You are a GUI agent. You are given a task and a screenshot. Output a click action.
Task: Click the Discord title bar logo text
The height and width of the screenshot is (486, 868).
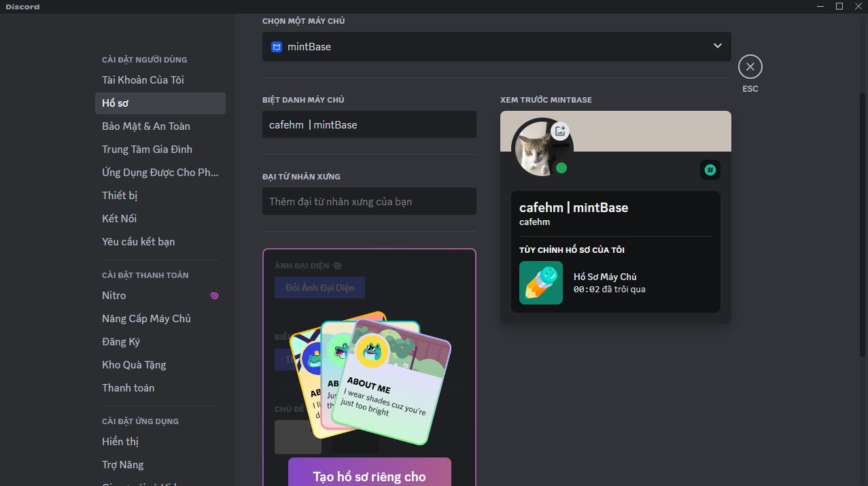[x=22, y=7]
